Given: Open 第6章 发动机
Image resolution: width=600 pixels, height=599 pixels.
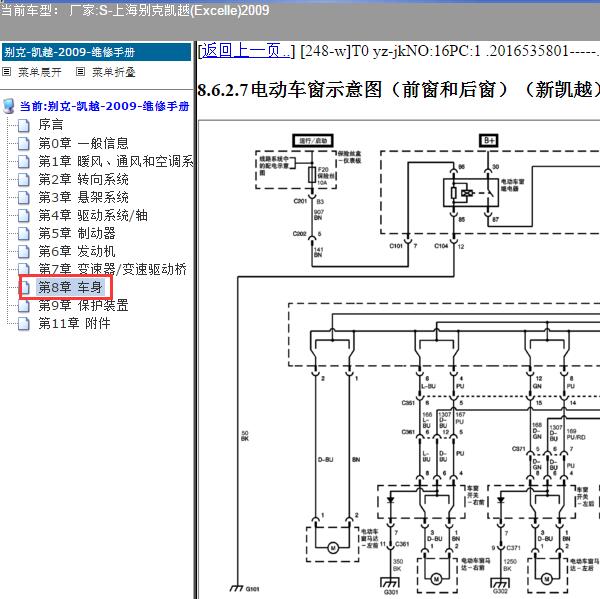Looking at the screenshot, I should tap(77, 251).
